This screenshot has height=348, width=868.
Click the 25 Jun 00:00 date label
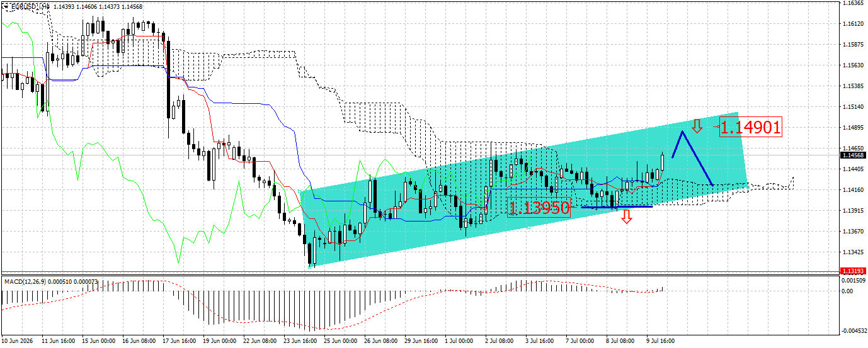point(340,341)
